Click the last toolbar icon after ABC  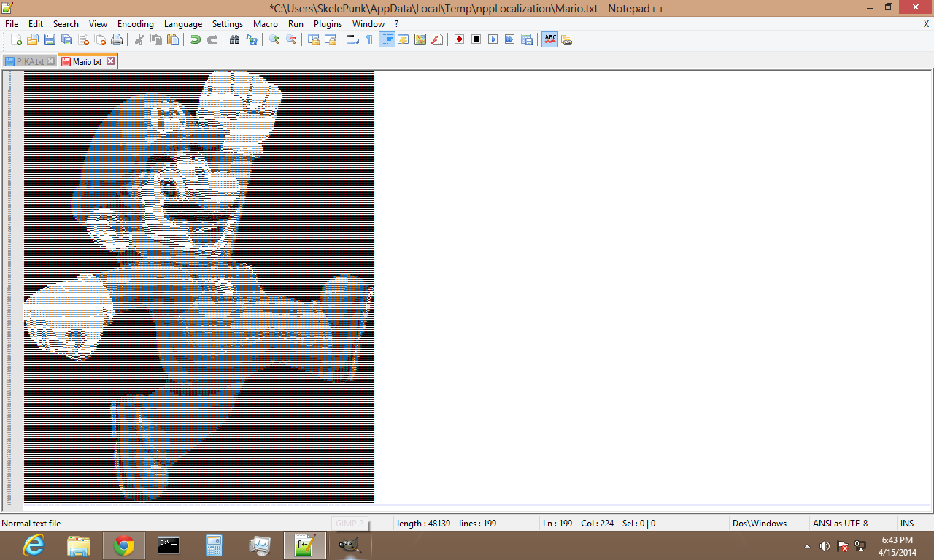point(566,39)
